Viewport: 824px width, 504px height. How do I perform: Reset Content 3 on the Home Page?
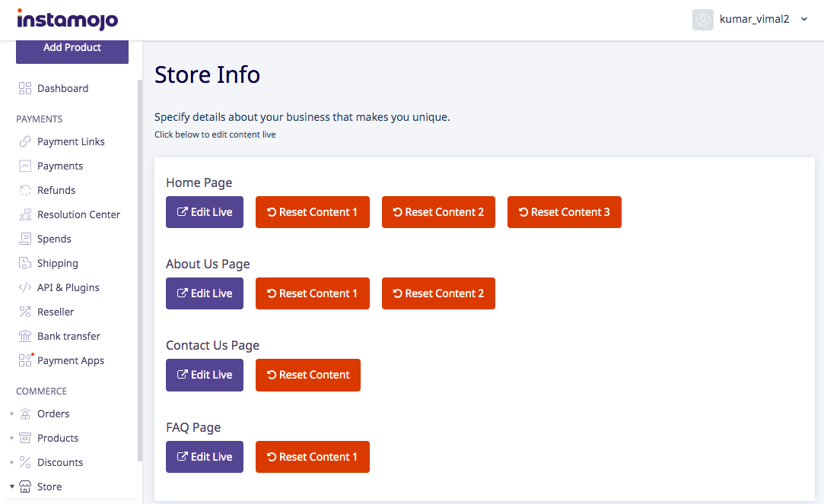tap(564, 212)
